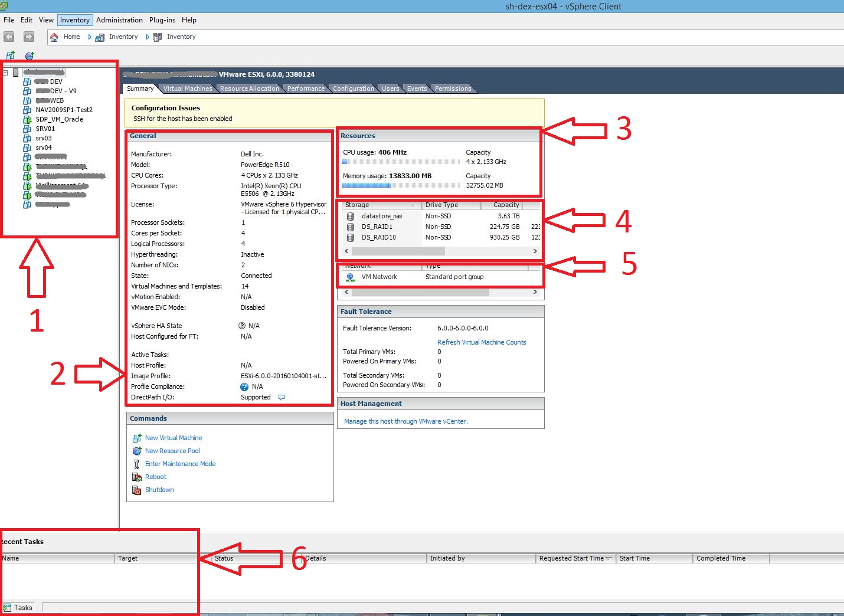Open the Performance tab
844x616 pixels.
click(x=306, y=89)
